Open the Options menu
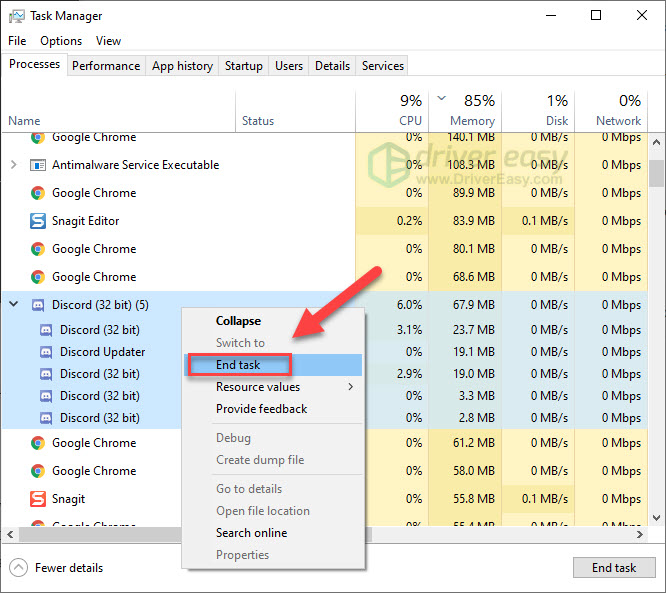 61,41
